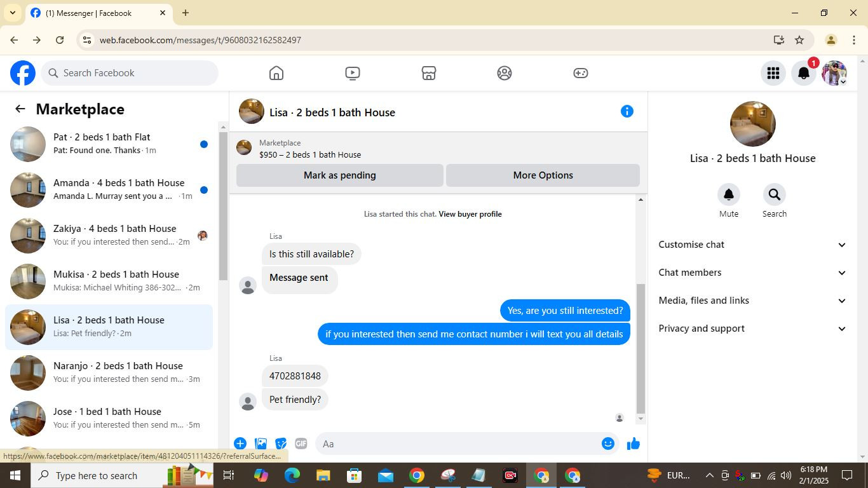Choose a sticker
Viewport: 868px width, 488px height.
pos(281,444)
